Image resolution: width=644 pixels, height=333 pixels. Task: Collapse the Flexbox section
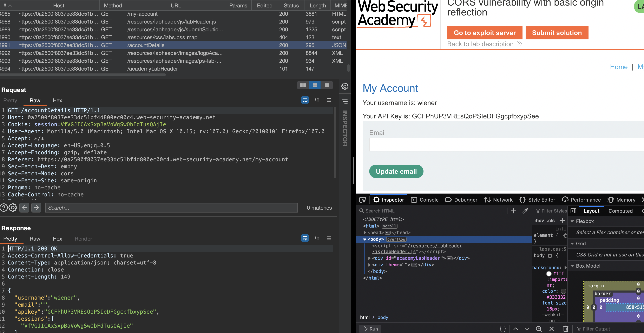coord(572,221)
